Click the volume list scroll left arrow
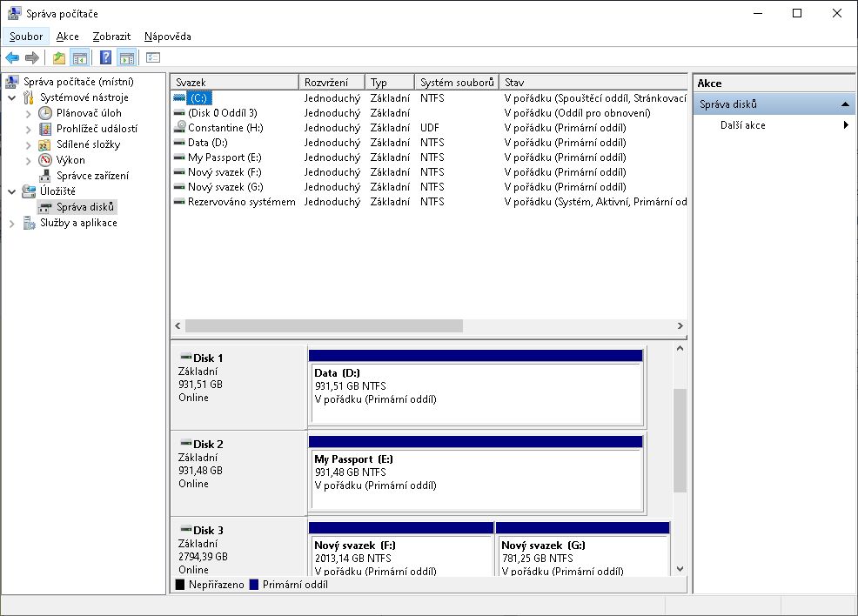Screen dimensions: 858x616 [178, 325]
